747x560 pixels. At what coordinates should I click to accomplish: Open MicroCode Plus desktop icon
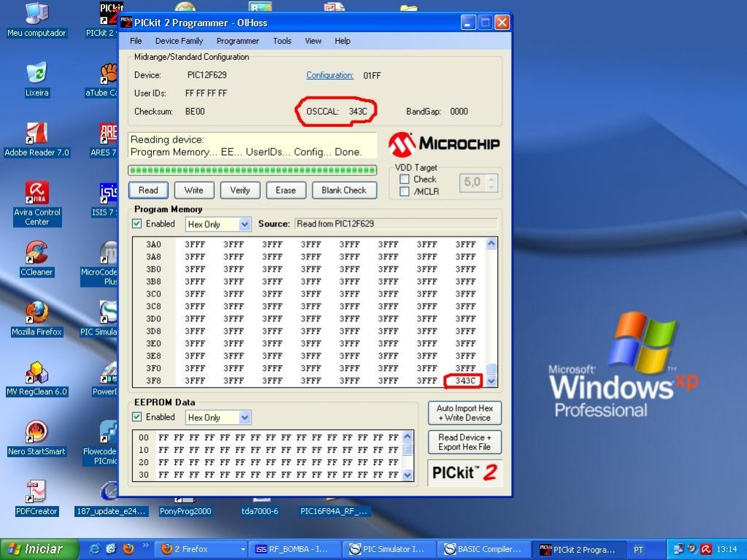coord(99,264)
